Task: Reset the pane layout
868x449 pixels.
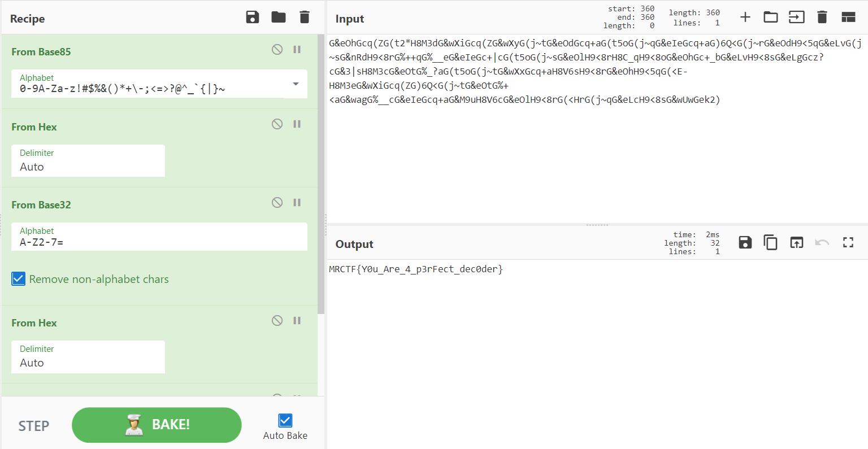Action: (848, 18)
